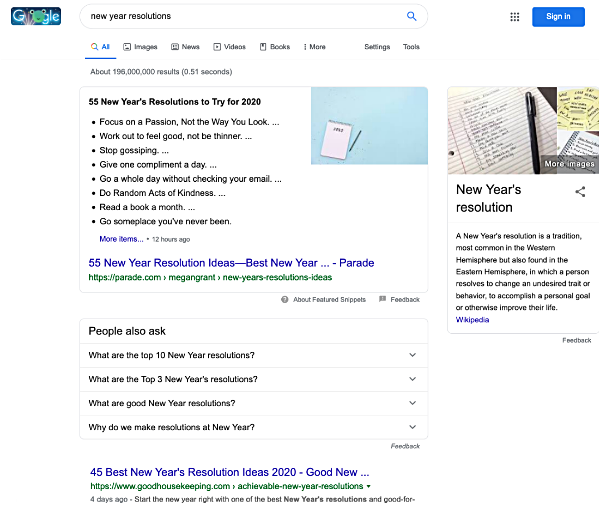Switch to the News tab
This screenshot has width=600, height=506.
185,47
